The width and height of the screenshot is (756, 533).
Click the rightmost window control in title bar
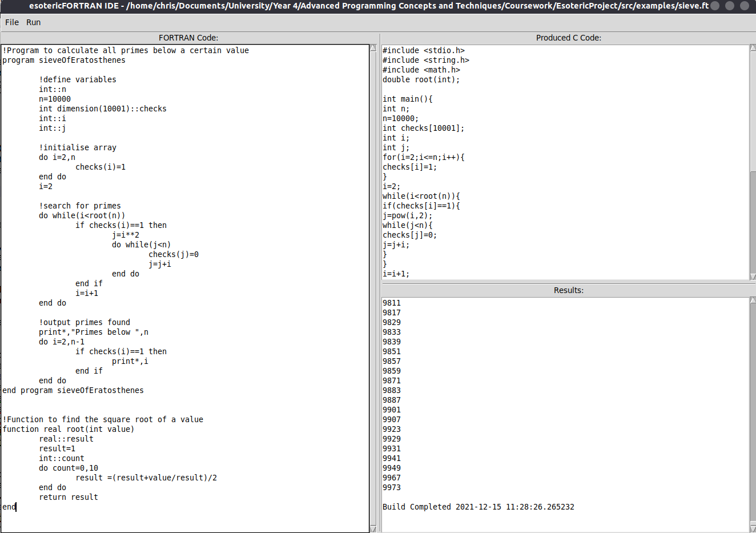coord(744,6)
